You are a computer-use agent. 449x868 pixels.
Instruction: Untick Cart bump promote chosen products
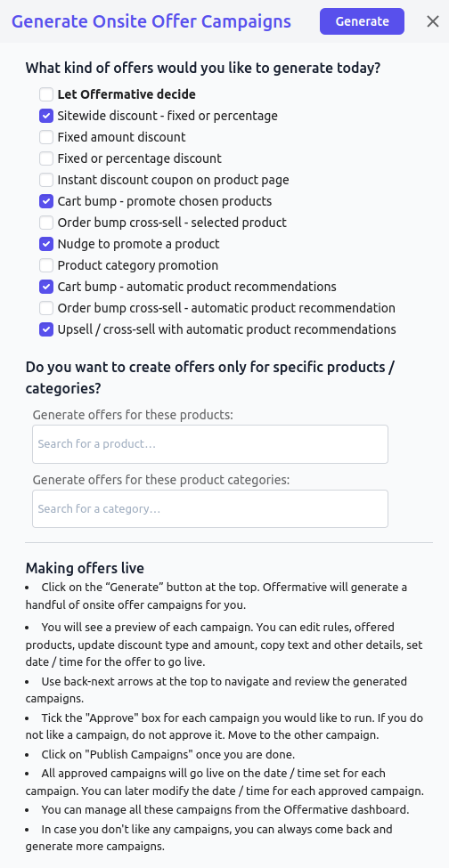(46, 201)
